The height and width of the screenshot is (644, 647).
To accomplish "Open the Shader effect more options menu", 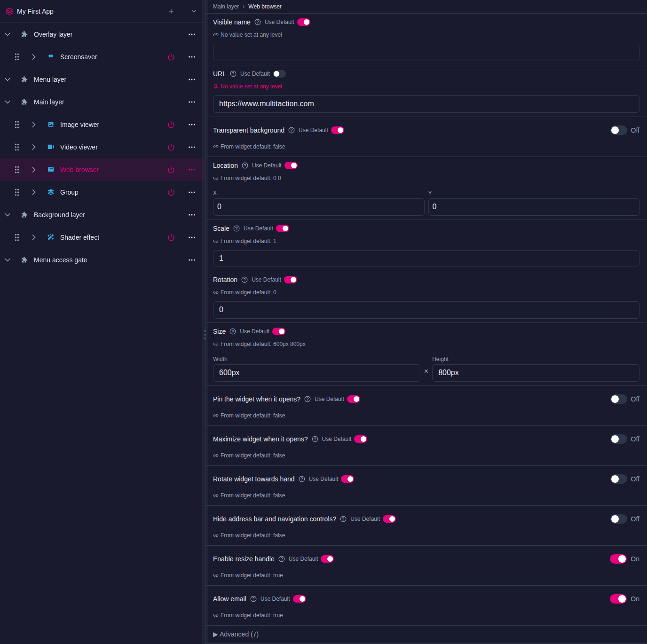I will tap(192, 237).
